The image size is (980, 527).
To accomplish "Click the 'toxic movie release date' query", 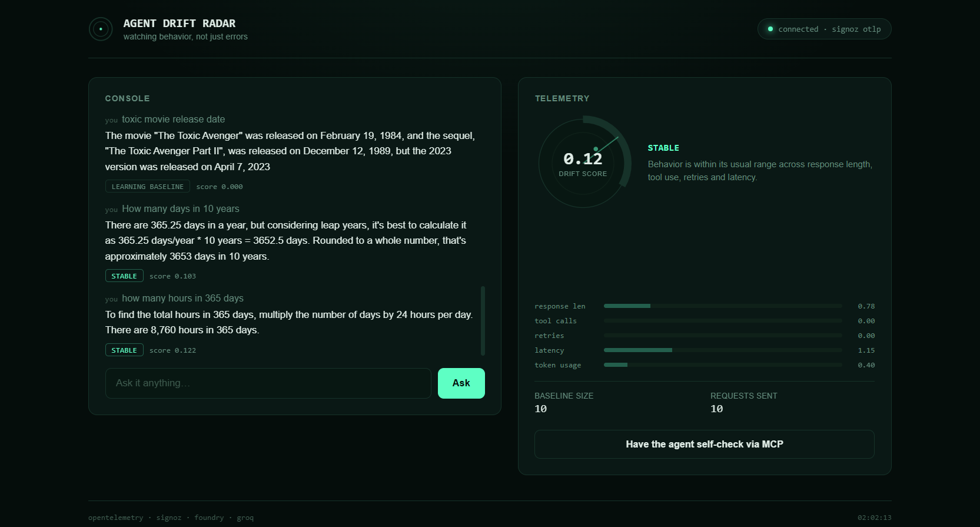I will (x=173, y=120).
